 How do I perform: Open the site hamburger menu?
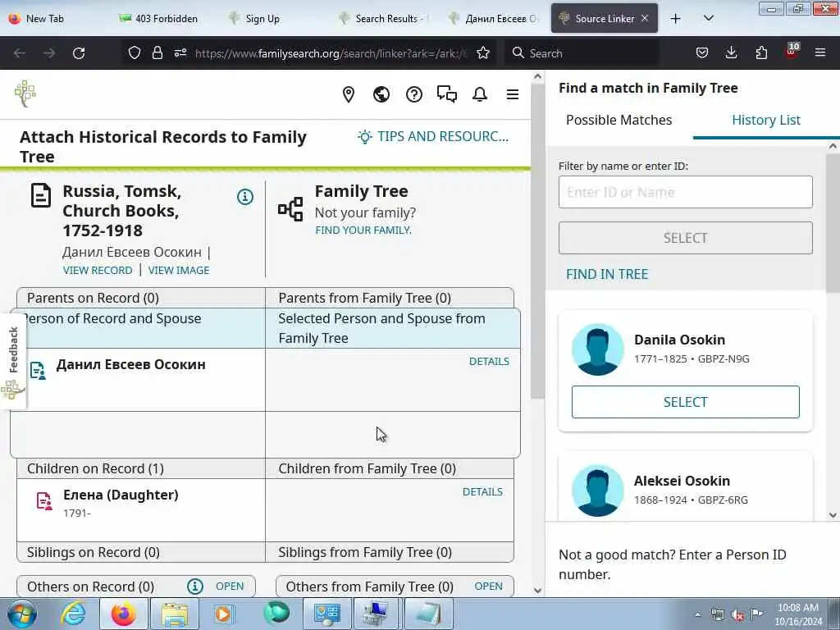click(x=513, y=95)
